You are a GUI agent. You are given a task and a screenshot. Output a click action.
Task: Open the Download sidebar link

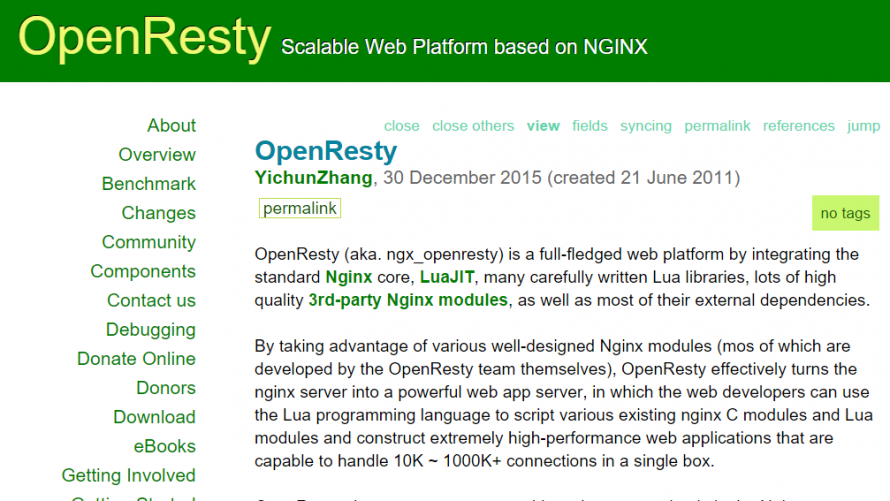point(154,417)
